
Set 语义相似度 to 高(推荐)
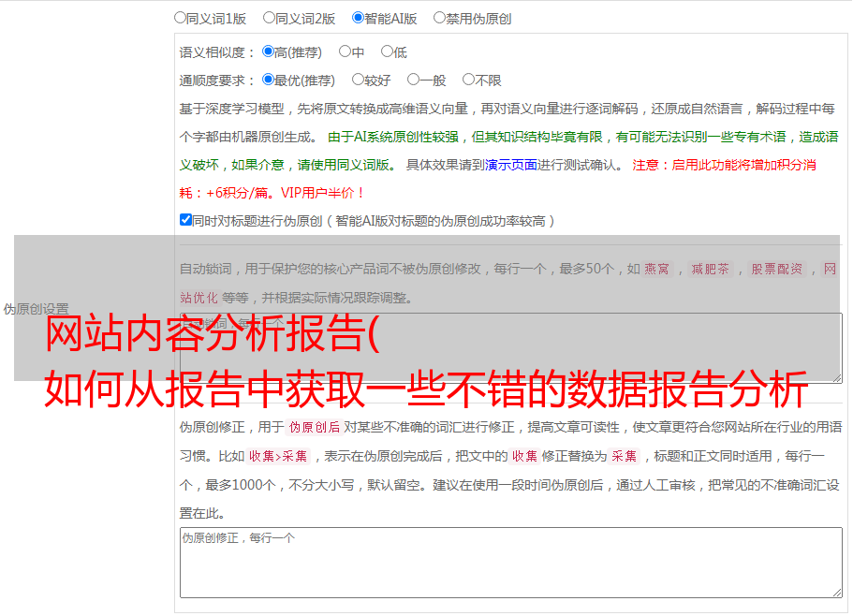click(x=268, y=51)
